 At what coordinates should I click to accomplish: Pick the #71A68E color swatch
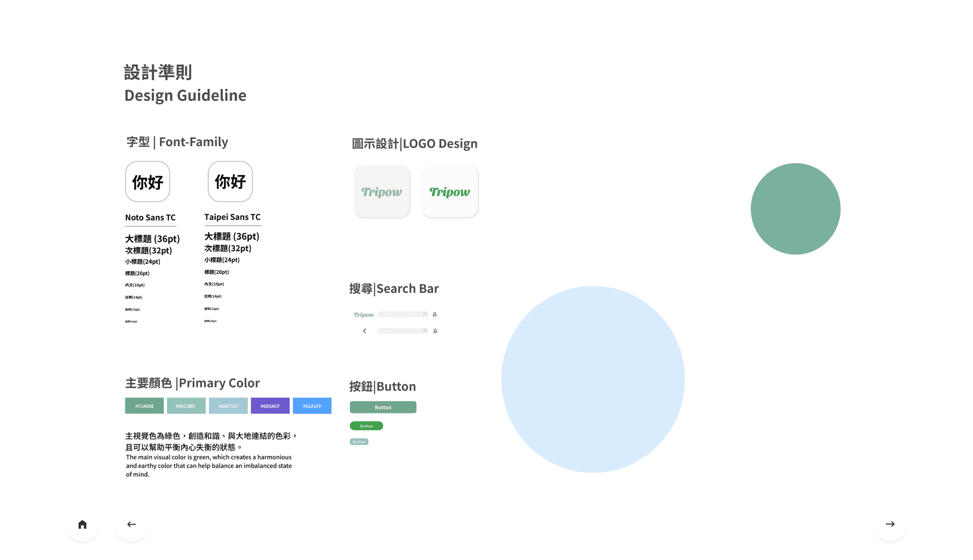click(x=144, y=406)
